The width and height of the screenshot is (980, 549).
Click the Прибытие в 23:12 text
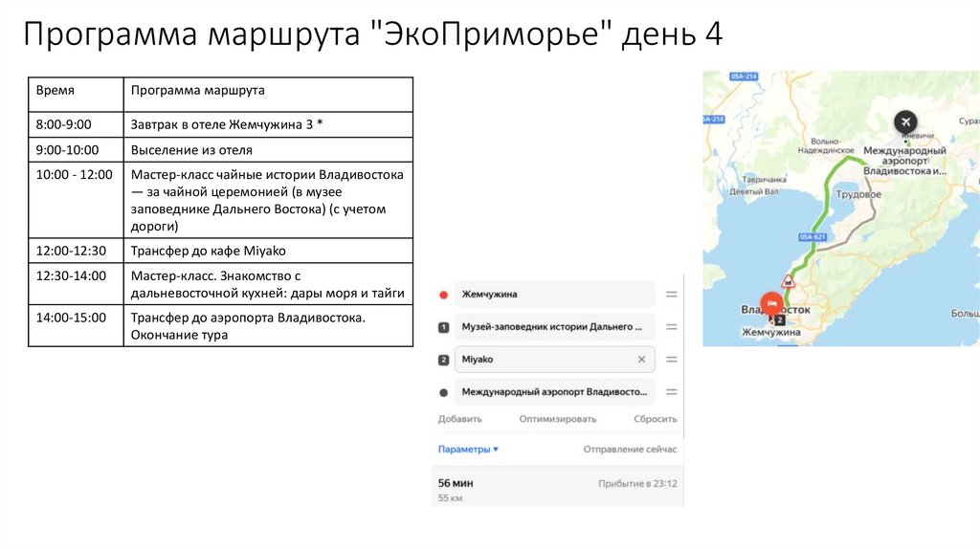coord(637,483)
